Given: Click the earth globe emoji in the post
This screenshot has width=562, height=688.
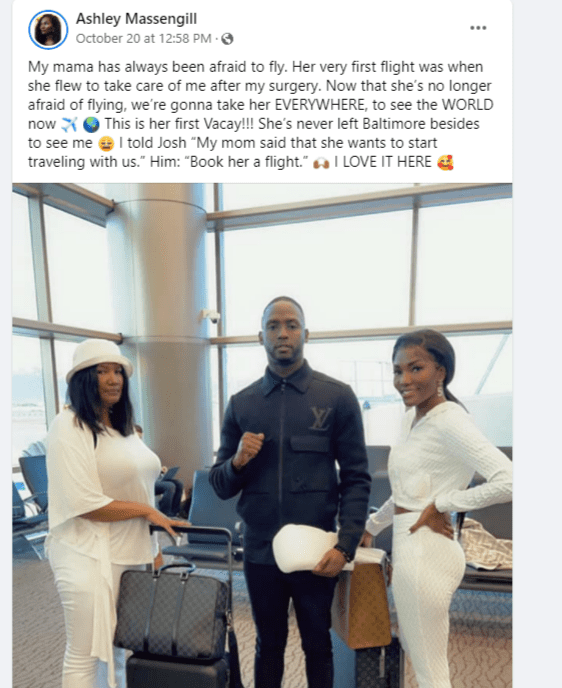Looking at the screenshot, I should (91, 125).
